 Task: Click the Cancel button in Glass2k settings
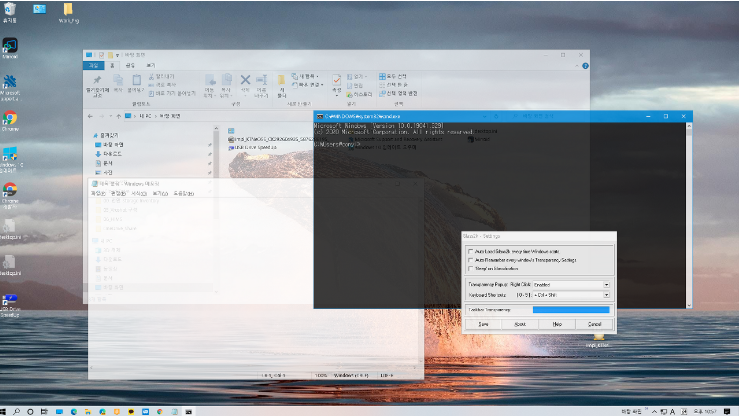[x=594, y=324]
